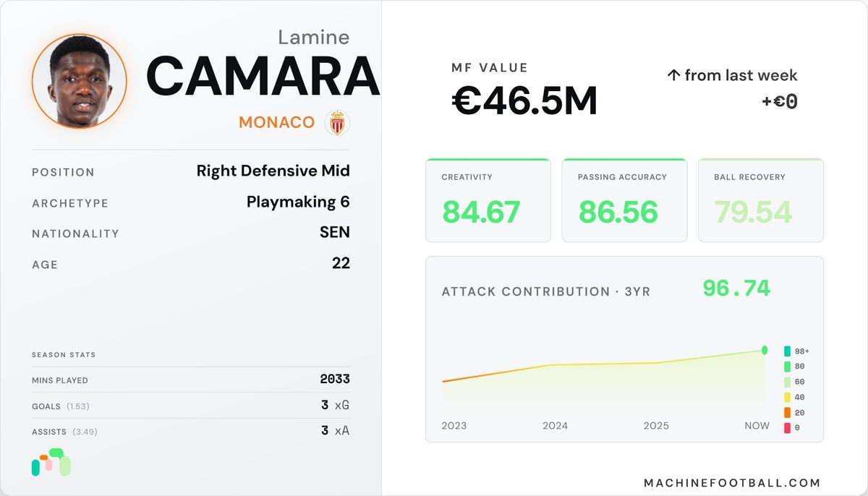Image resolution: width=868 pixels, height=496 pixels.
Task: Click the up arrow beside from last week
Action: 673,75
